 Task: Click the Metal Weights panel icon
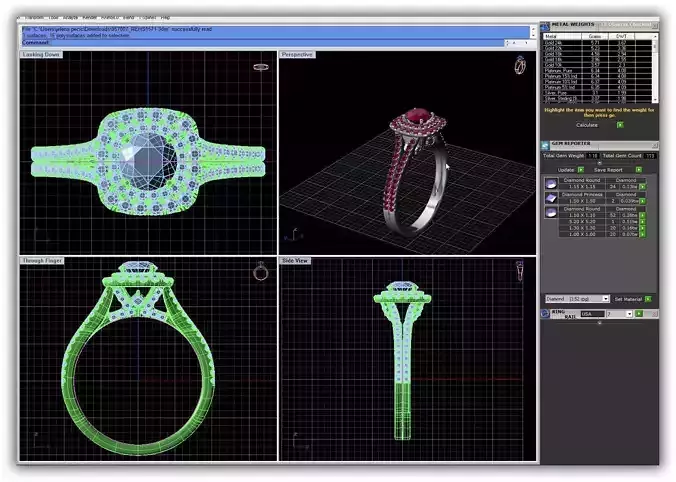click(x=545, y=26)
